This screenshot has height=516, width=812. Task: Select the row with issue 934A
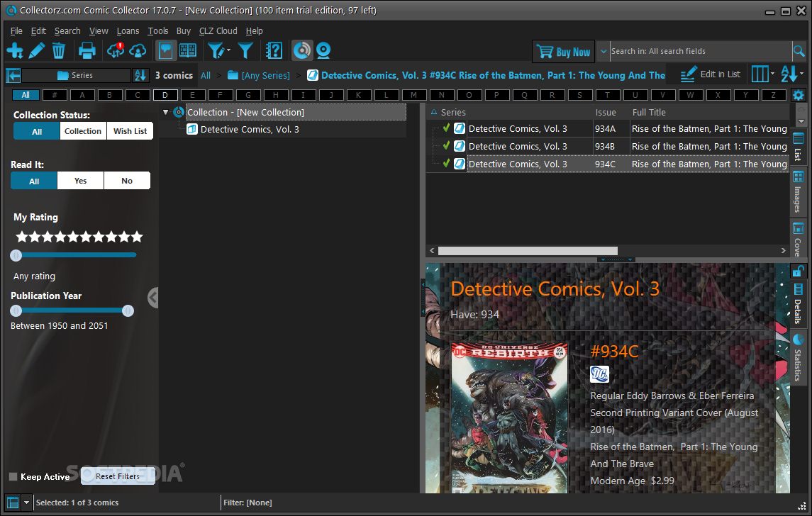[608, 129]
